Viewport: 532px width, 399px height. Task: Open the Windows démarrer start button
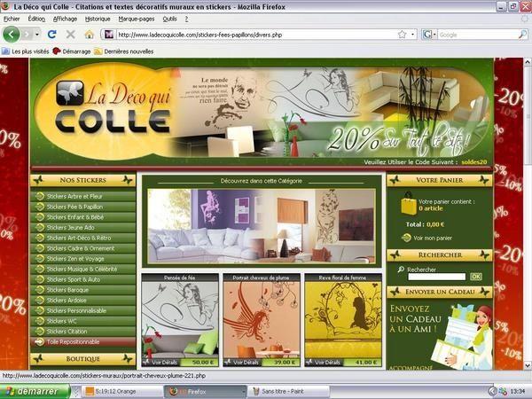click(35, 392)
